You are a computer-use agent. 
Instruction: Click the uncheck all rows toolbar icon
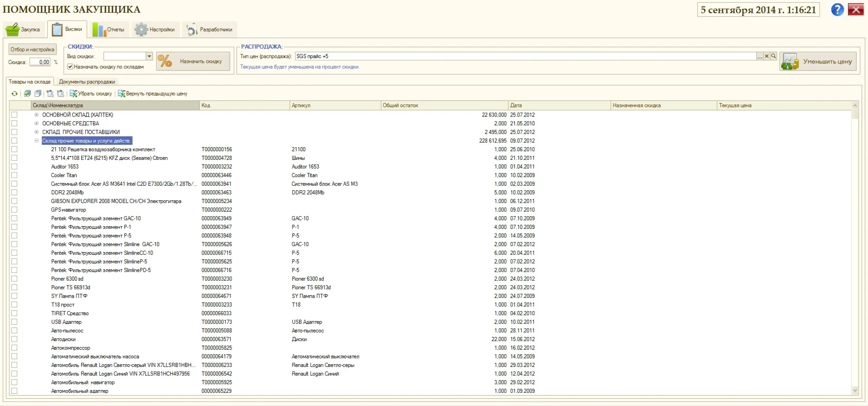38,94
